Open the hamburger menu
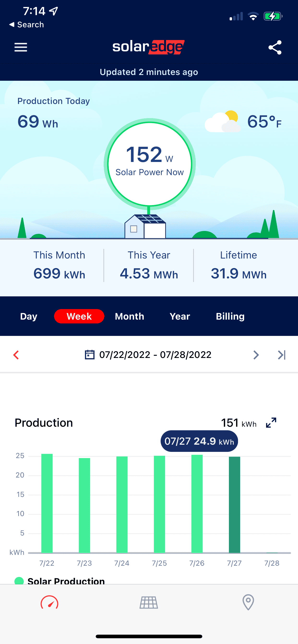Image resolution: width=298 pixels, height=644 pixels. coord(21,47)
